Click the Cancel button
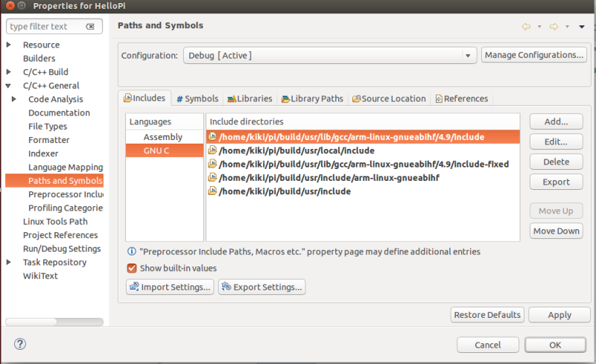Viewport: 596px width, 364px height. click(x=488, y=345)
